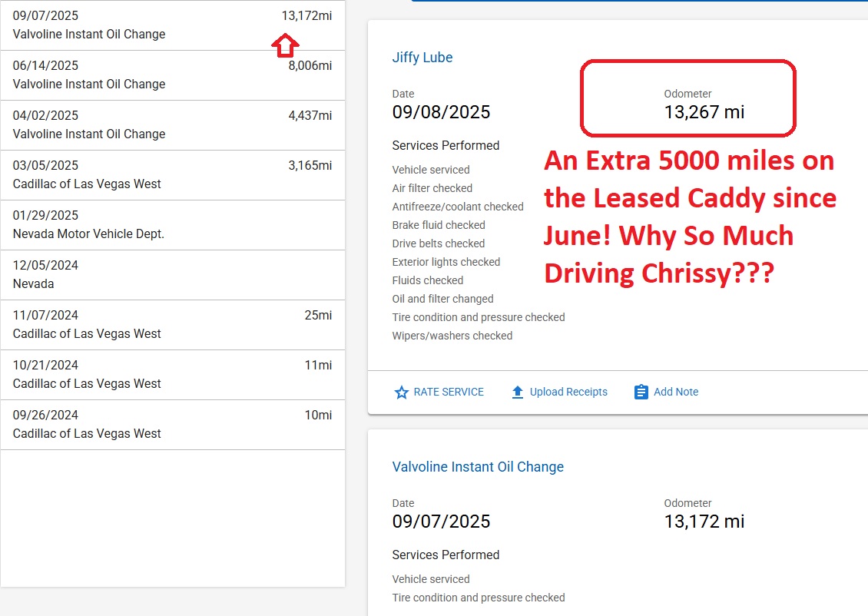Click Vehicle serviced on the Jiffy Lube card
Screen dimensions: 868x616
[431, 170]
